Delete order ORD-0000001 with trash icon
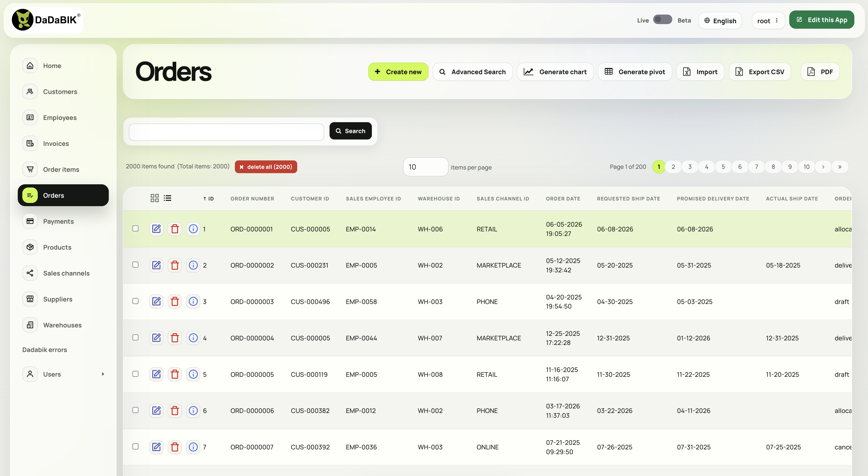868x476 pixels. point(175,229)
